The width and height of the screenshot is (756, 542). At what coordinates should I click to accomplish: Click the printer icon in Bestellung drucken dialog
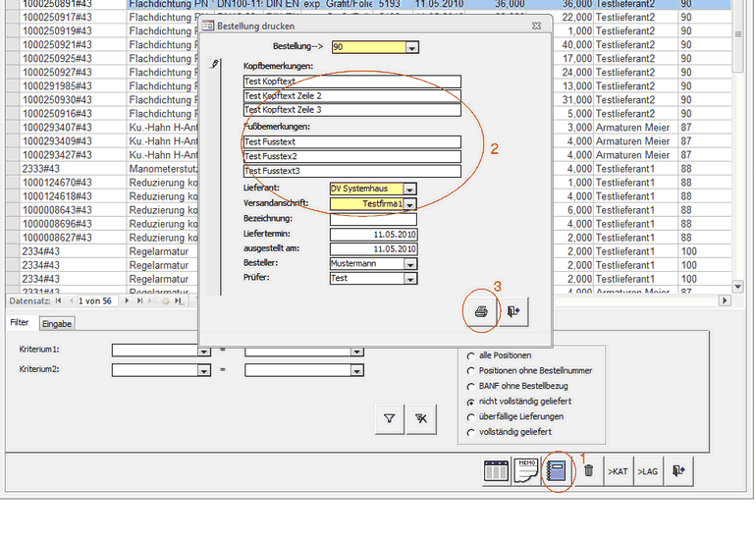pos(481,311)
